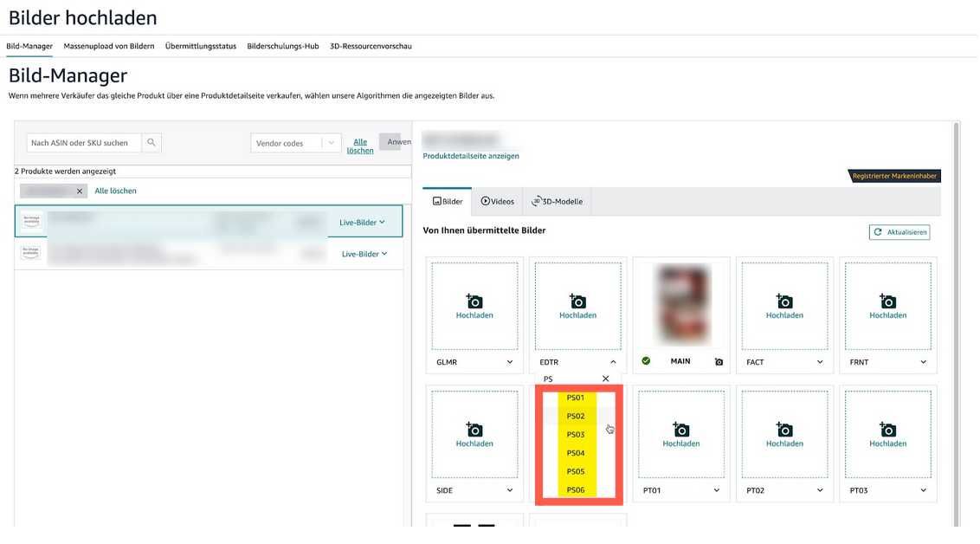Select the 3D-Modelle media tab
This screenshot has height=544, width=980.
click(557, 201)
